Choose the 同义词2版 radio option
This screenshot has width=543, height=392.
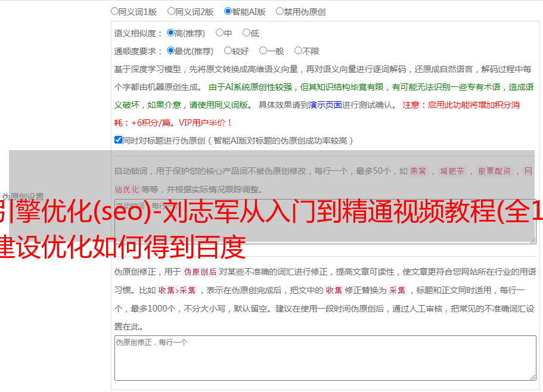[x=171, y=11]
